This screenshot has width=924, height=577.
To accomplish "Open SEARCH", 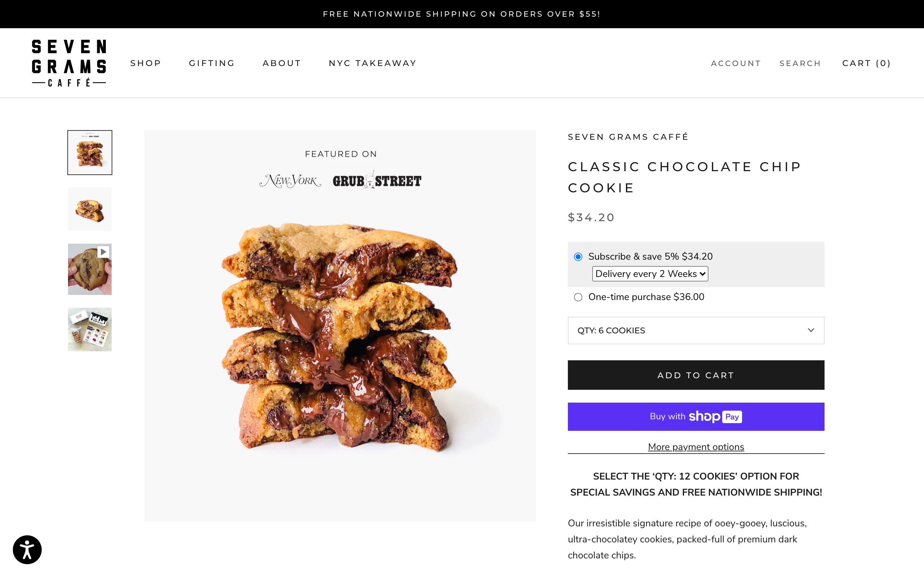I will (x=800, y=63).
